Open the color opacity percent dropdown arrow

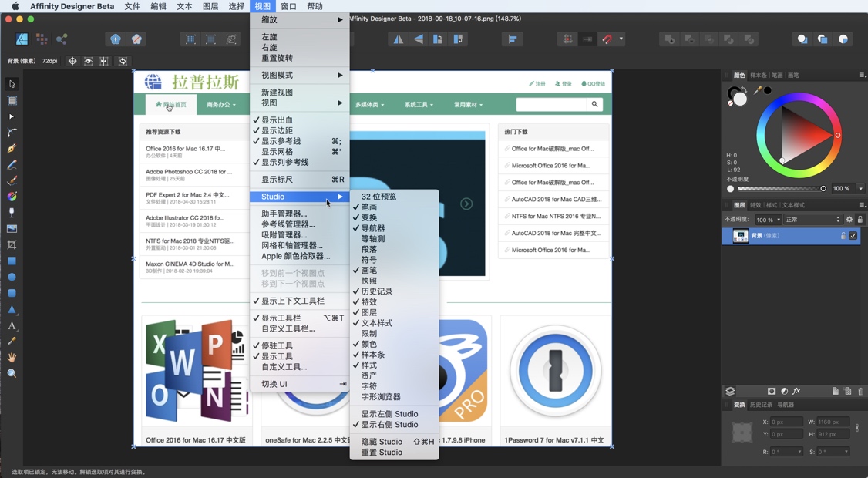click(x=860, y=189)
